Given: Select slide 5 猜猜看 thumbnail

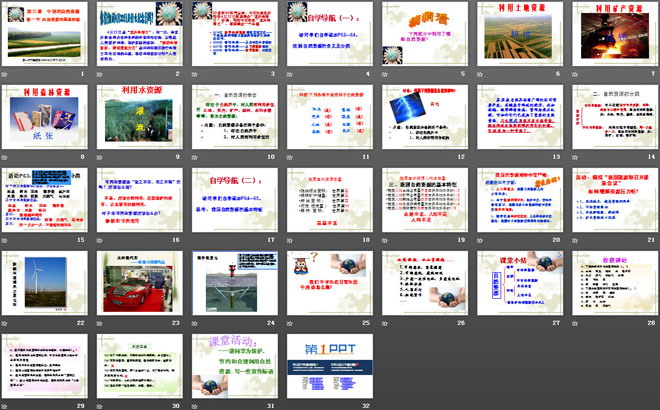Looking at the screenshot, I should [425, 34].
